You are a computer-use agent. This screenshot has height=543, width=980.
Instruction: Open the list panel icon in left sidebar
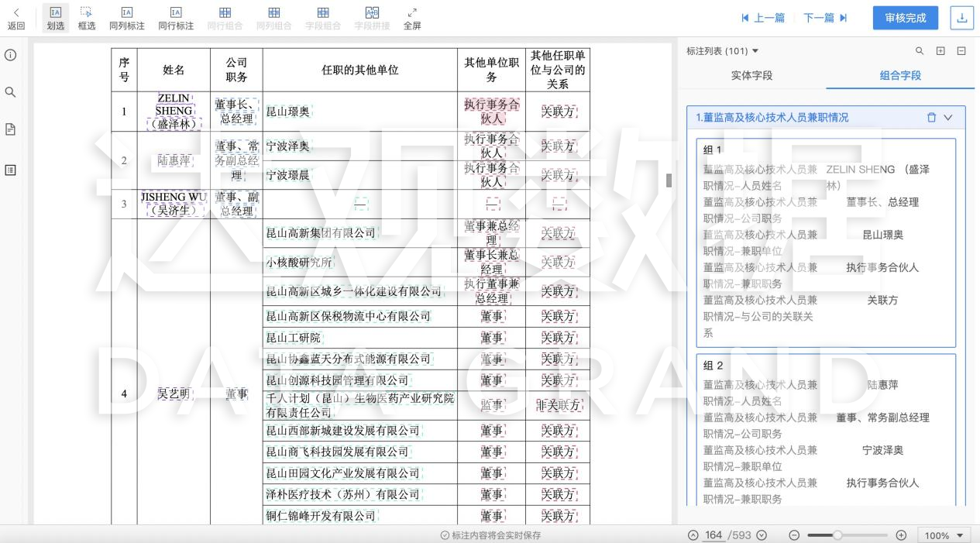pos(11,170)
